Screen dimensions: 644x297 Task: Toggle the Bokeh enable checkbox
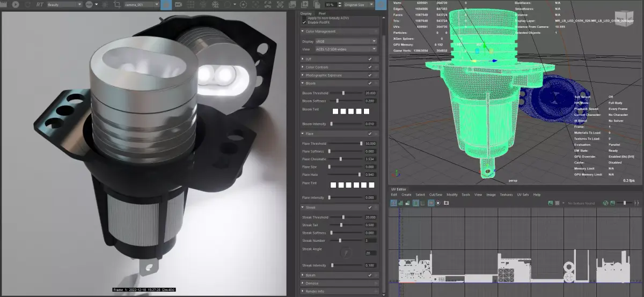[x=370, y=275]
